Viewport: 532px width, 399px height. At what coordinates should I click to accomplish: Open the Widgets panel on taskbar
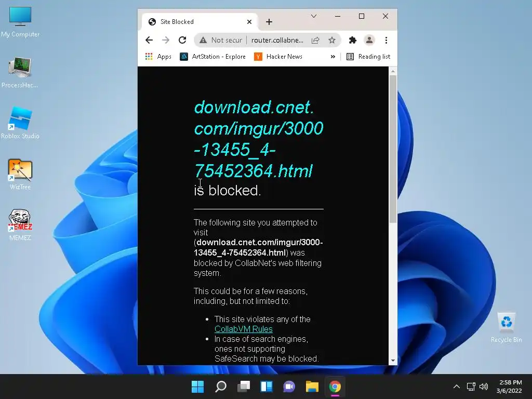click(267, 387)
